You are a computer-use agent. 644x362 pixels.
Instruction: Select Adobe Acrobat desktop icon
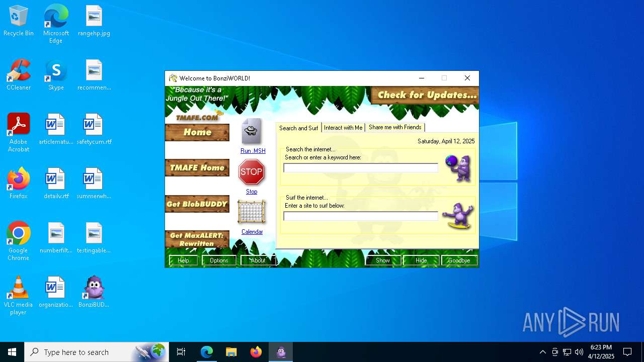pos(19,133)
